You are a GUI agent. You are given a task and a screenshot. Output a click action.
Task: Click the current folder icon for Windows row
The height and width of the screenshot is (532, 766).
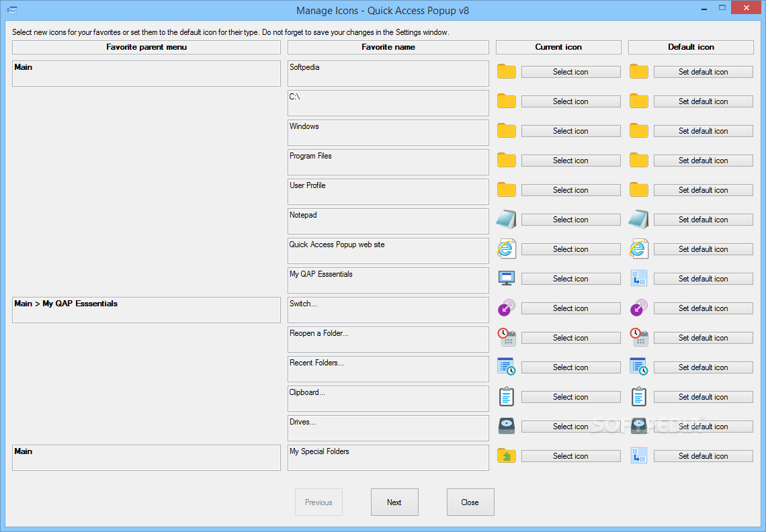coord(507,130)
